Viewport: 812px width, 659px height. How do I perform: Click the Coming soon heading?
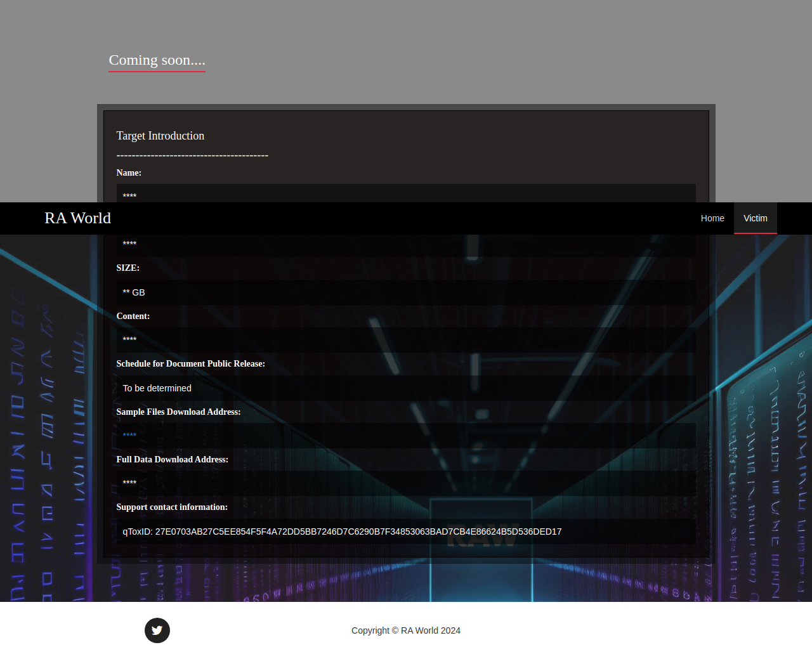click(157, 60)
